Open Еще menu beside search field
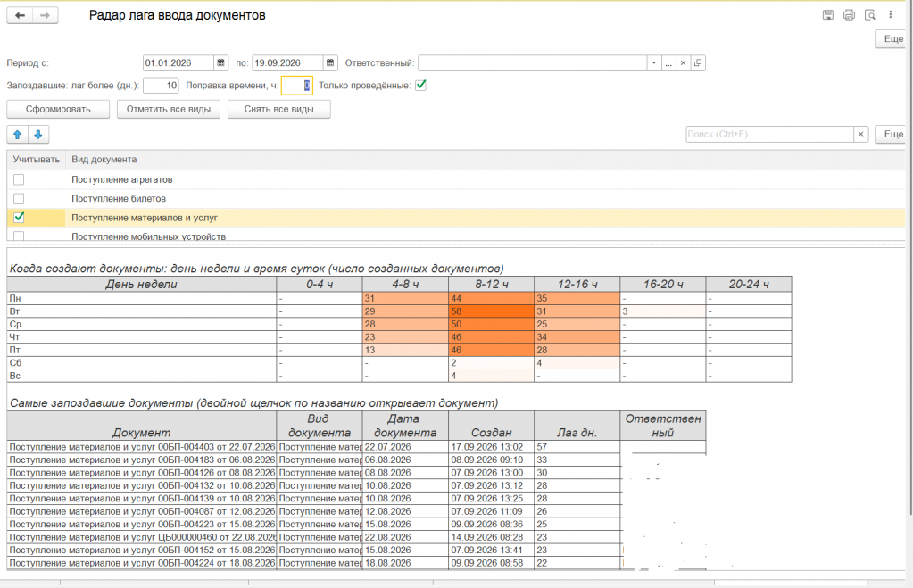This screenshot has width=913, height=588. tap(893, 135)
